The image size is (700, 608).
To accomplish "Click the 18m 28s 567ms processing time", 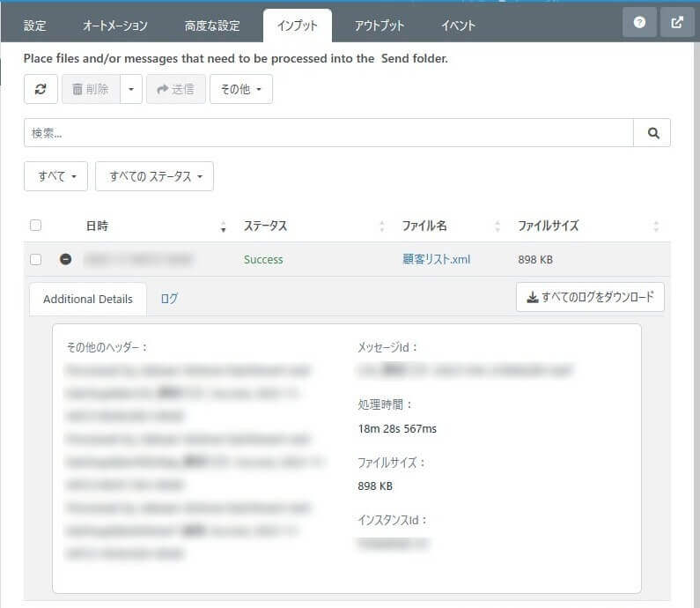I will (x=397, y=429).
